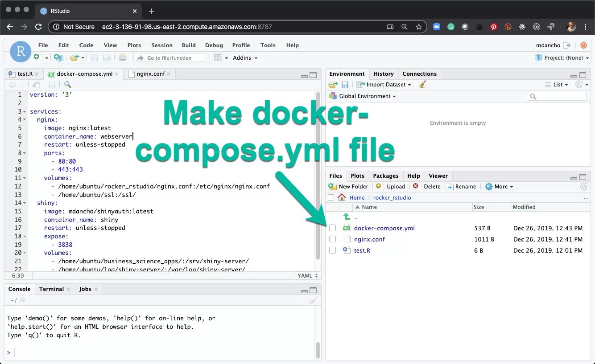Click the main toolbar Save icon
This screenshot has height=364, width=595.
point(95,57)
